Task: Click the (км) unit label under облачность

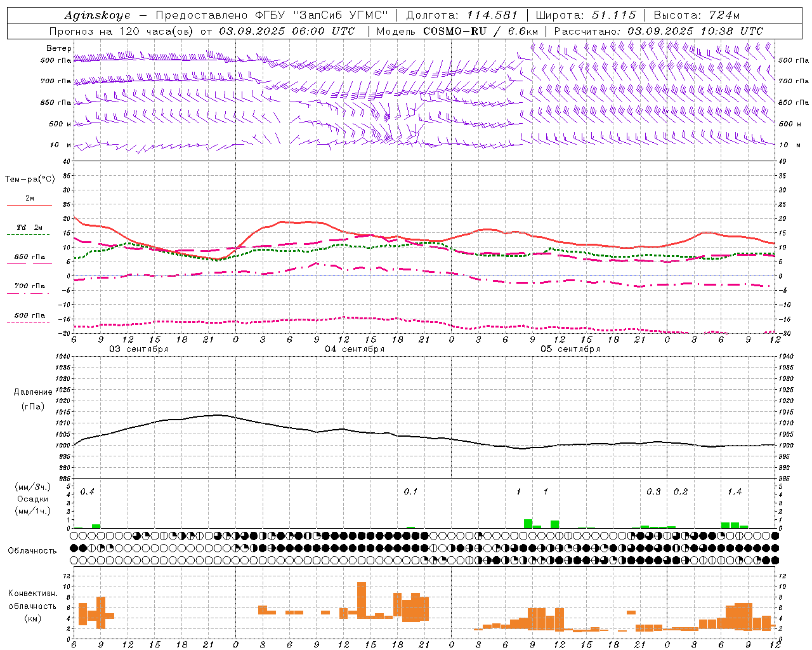Action: click(33, 618)
